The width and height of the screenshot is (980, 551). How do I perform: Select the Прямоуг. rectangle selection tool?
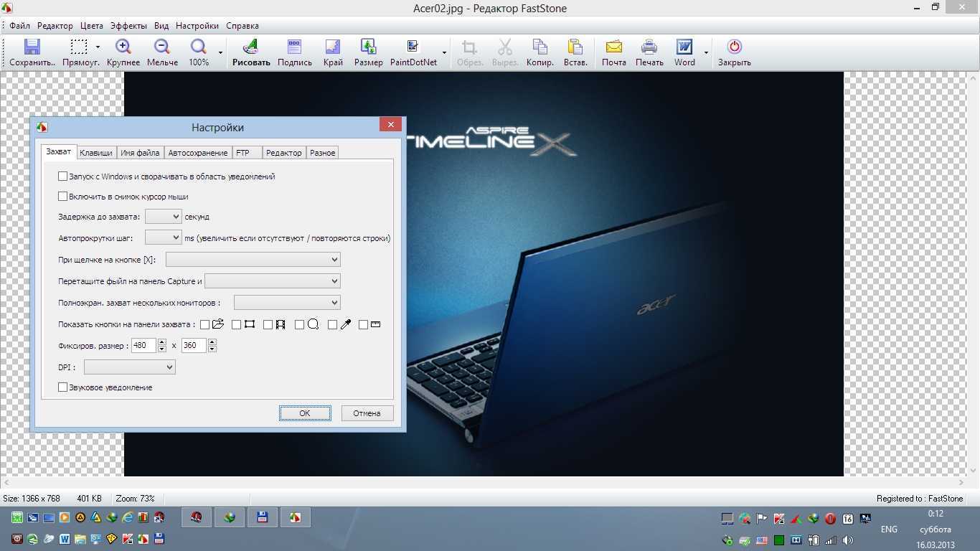pos(78,47)
